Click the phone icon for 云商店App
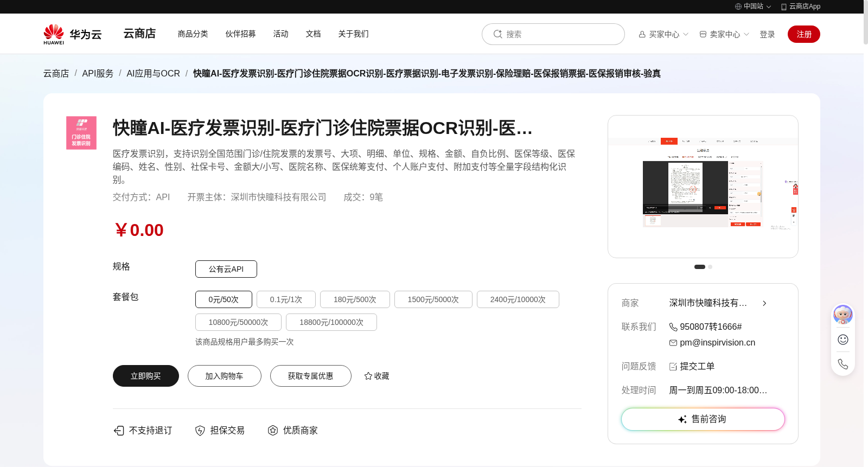Viewport: 868px width, 467px height. coord(784,7)
